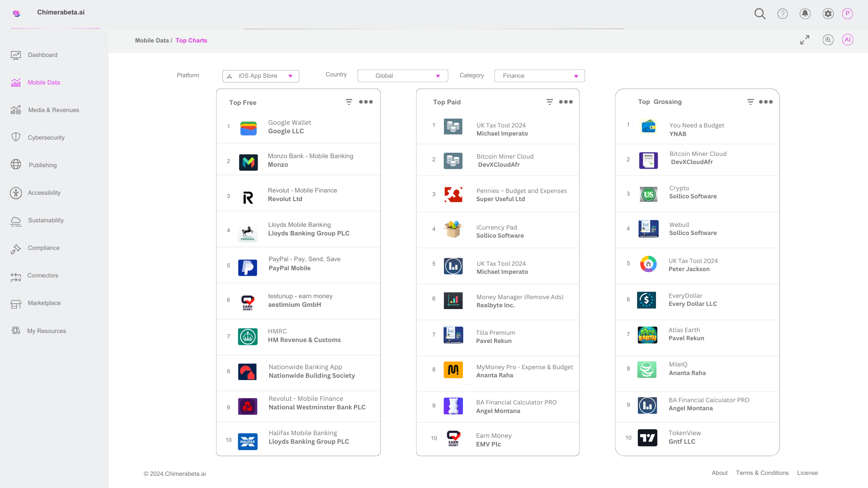This screenshot has width=868, height=488.
Task: Click the AI assistant circle icon
Action: click(848, 40)
